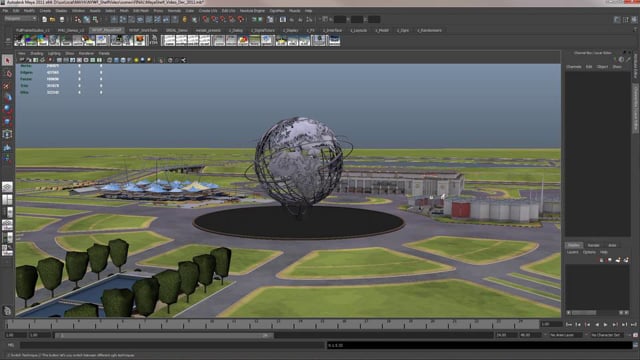This screenshot has width=640, height=360.
Task: Open the viewport Renderer menu
Action: coord(86,53)
